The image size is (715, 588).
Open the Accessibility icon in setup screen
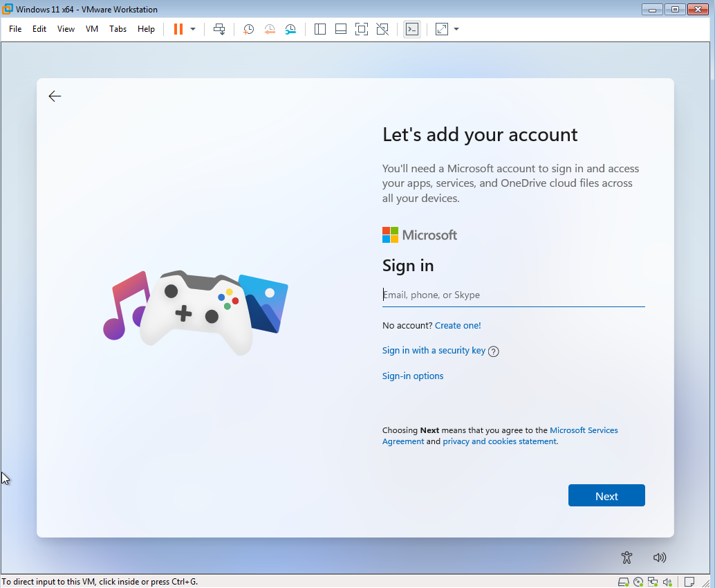coord(627,558)
